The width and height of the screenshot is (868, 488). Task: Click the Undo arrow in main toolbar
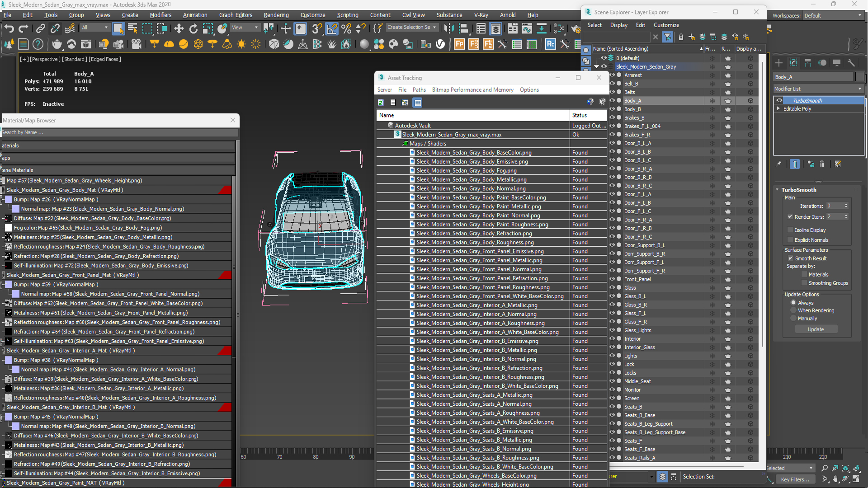[x=9, y=28]
